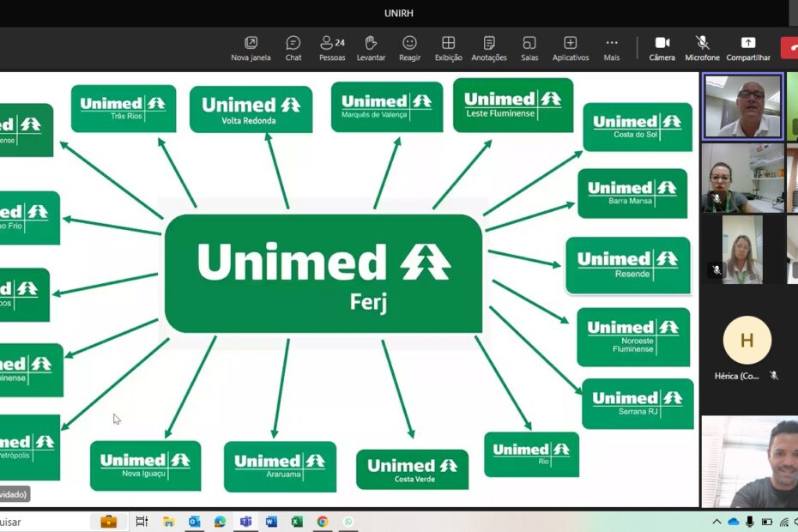Open Microsoft Teams from taskbar
Screen dimensions: 798x532
(x=245, y=522)
